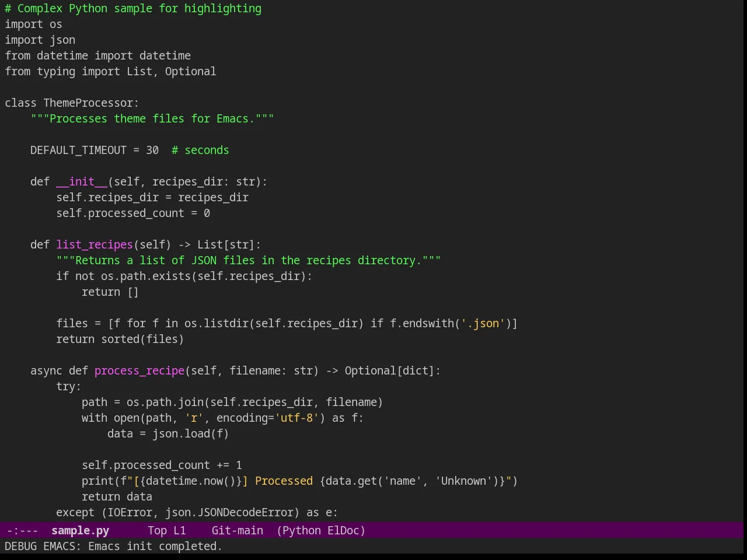Click the 'Returns a list of JSON files' docstring
Image resolution: width=747 pixels, height=560 pixels.
pyautogui.click(x=249, y=260)
